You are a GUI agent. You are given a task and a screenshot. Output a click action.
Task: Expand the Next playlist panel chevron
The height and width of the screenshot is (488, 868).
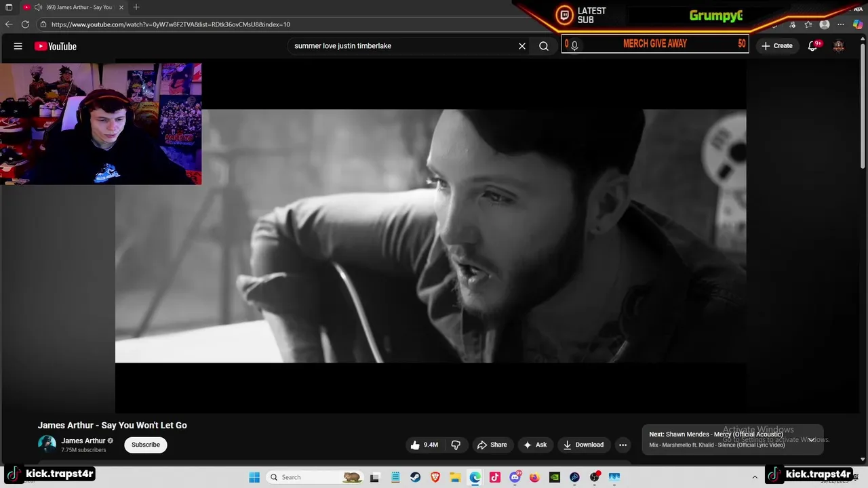(x=811, y=440)
